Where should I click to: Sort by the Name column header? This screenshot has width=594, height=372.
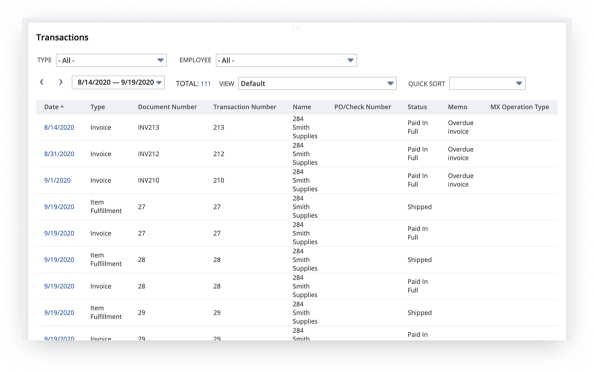302,107
